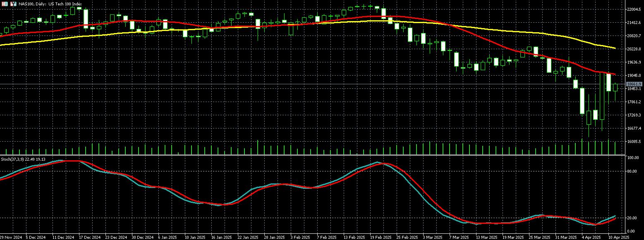Click the 28 Jan 2025 date label
The width and height of the screenshot is (644, 240).
[274, 238]
